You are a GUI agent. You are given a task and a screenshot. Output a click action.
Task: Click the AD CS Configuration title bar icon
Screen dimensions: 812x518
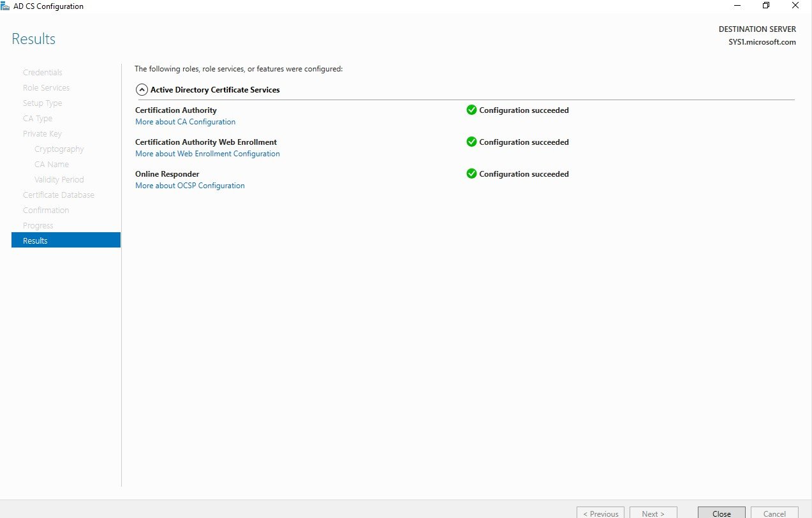(5, 6)
